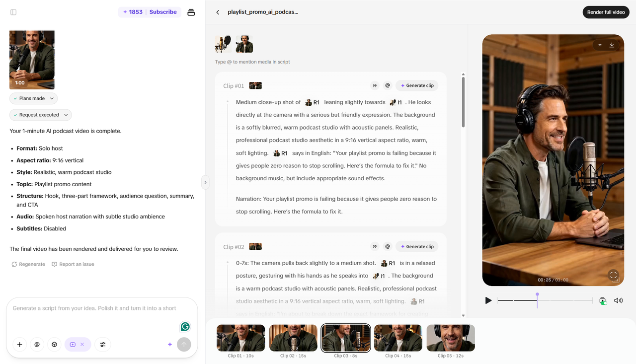This screenshot has height=364, width=636.
Task: Select Clip 03 · 8s thumbnail
Action: point(346,338)
